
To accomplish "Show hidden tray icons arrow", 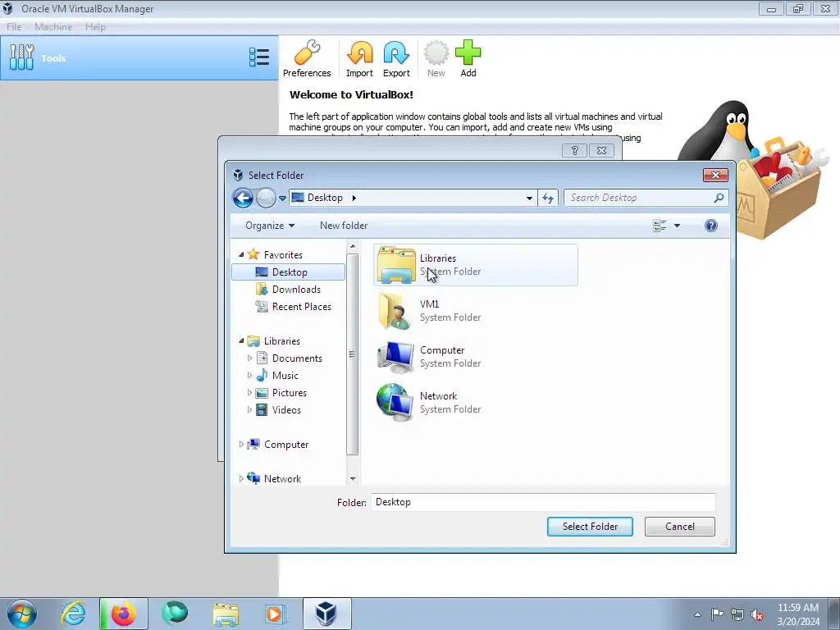I will 697,614.
